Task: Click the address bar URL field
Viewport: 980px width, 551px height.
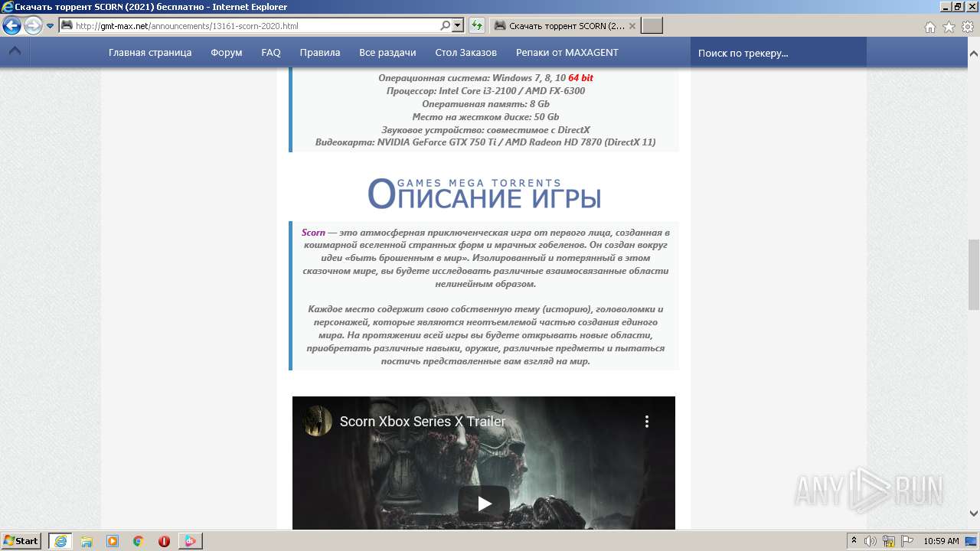Action: click(256, 25)
